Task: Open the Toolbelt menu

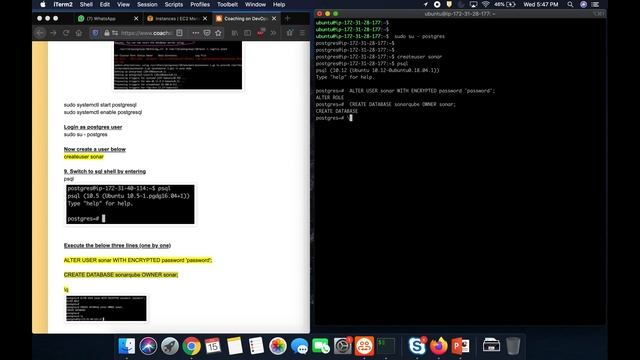Action: click(x=227, y=4)
